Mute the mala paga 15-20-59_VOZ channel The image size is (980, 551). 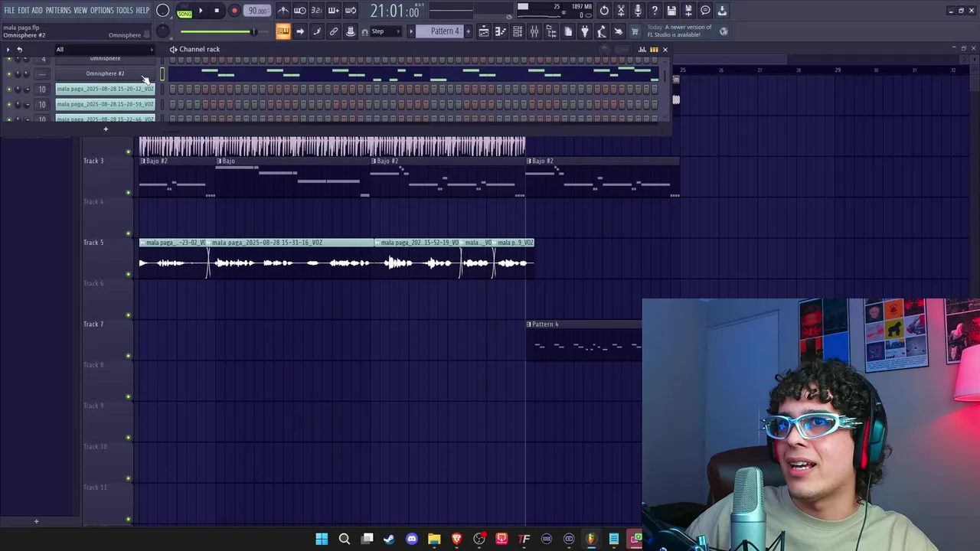[9, 105]
